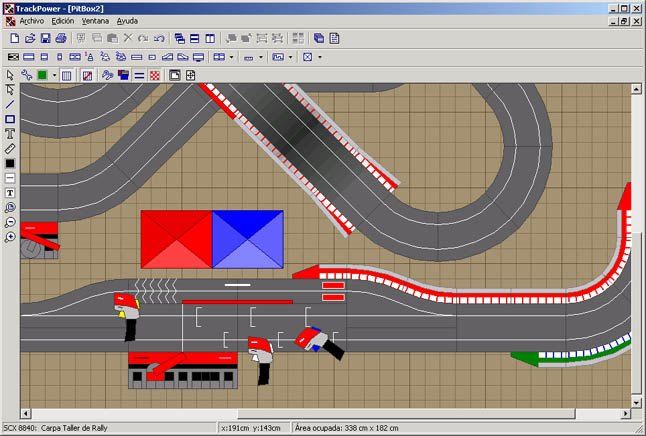Open the winding circuit piece dropdown
Viewport: 646px width, 436px height.
[290, 57]
